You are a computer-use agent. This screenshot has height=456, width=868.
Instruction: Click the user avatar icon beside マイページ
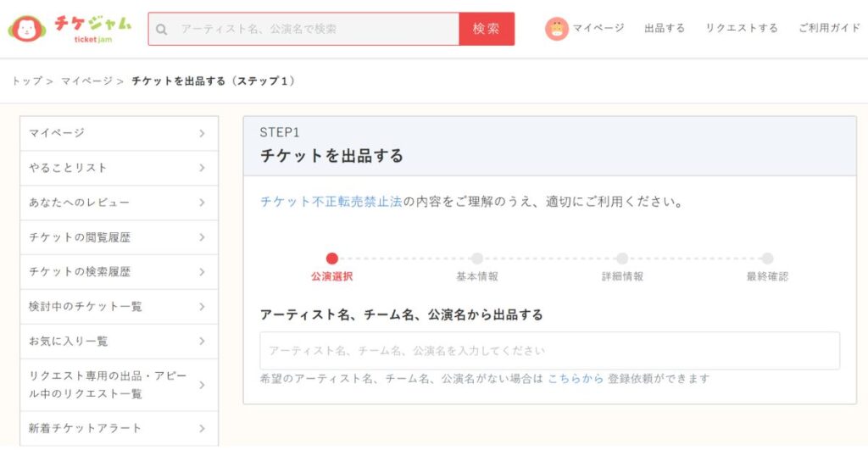pyautogui.click(x=556, y=28)
